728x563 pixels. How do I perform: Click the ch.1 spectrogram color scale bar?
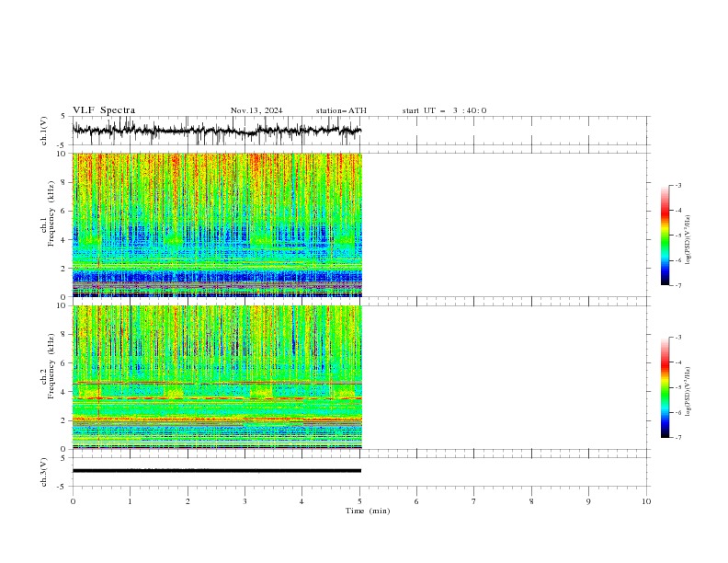tap(665, 236)
